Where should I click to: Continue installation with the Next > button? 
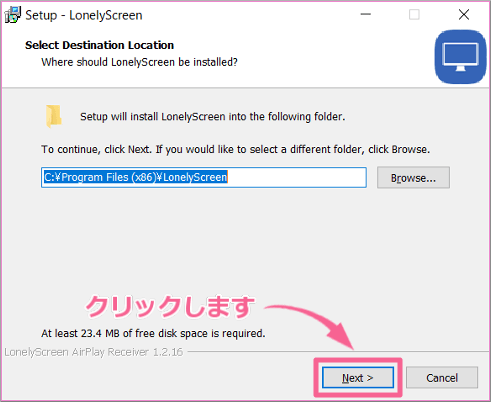358,378
